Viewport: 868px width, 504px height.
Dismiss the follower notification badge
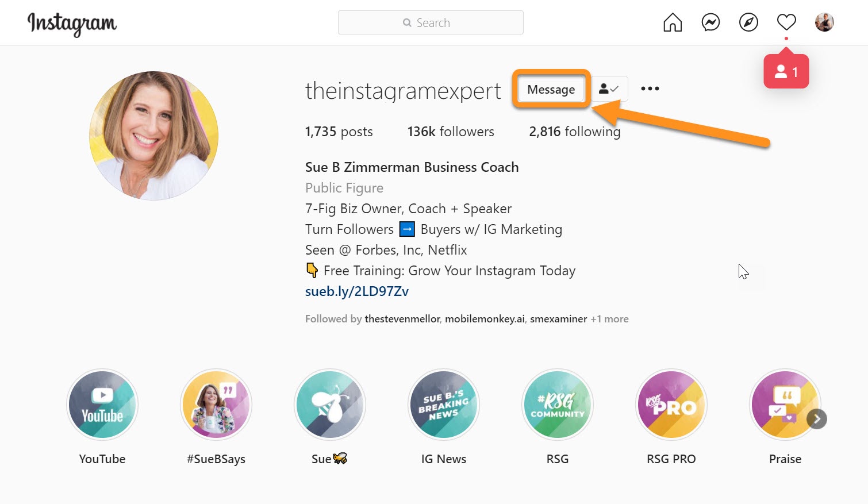pos(786,70)
